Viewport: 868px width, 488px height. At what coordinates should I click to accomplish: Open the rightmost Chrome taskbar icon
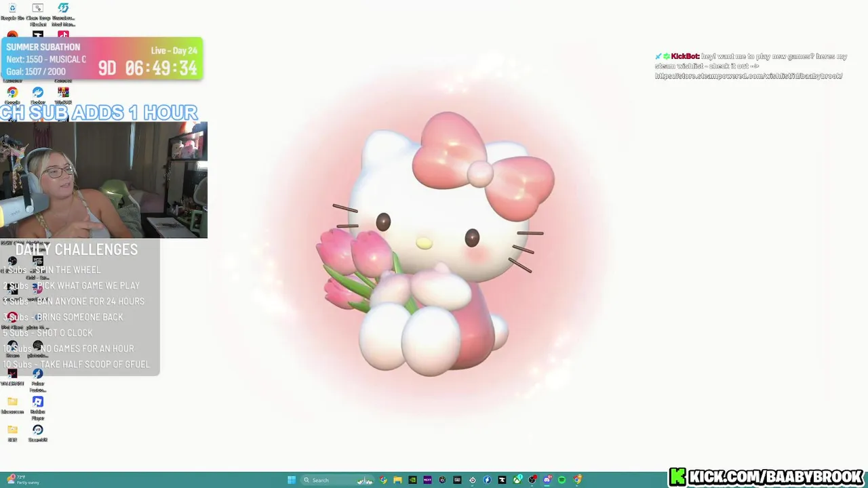[577, 480]
